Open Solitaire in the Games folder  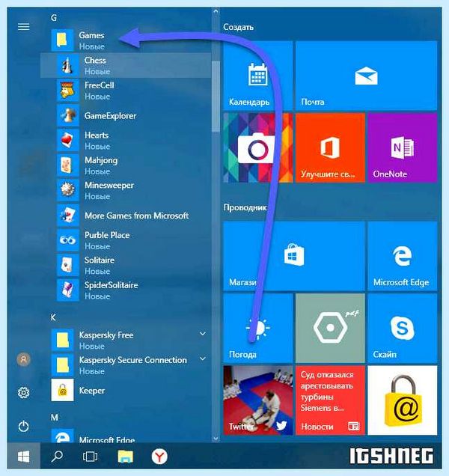pyautogui.click(x=126, y=266)
